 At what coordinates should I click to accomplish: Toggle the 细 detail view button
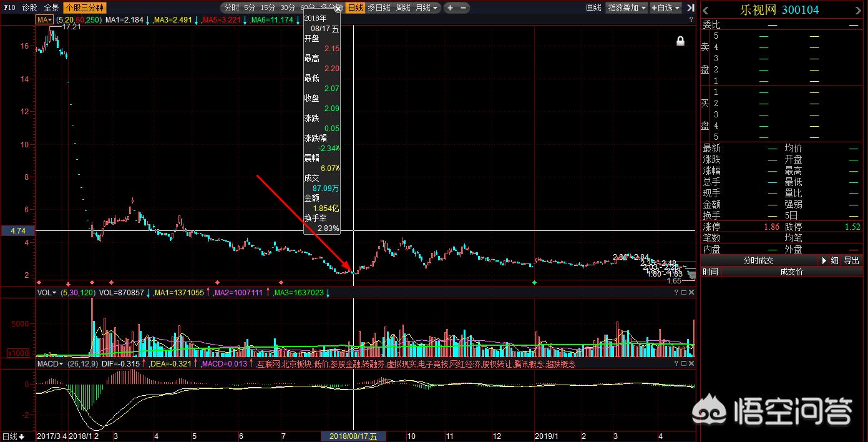(834, 260)
